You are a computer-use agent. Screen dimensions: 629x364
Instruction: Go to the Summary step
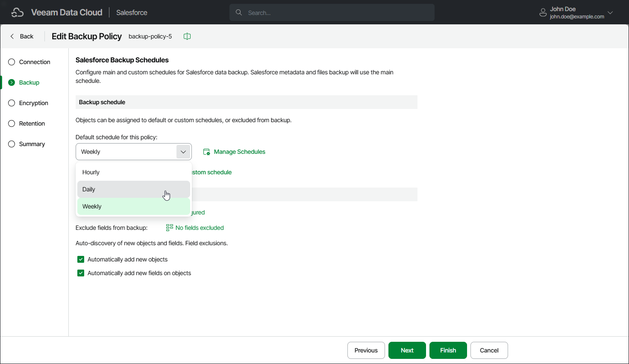pyautogui.click(x=32, y=144)
